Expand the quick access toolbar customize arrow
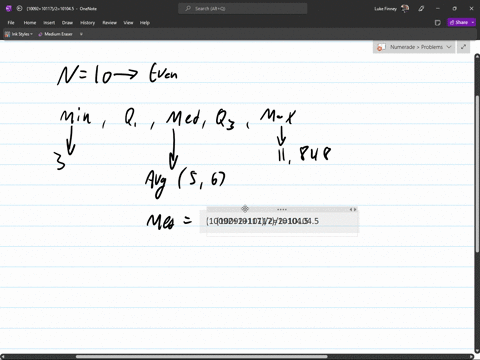The width and height of the screenshot is (480, 360). click(x=81, y=34)
